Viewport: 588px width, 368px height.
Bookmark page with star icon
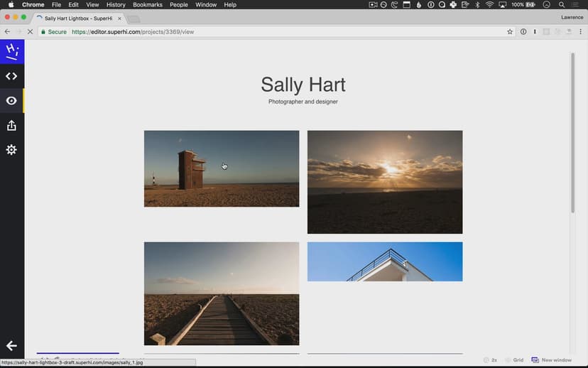(510, 32)
